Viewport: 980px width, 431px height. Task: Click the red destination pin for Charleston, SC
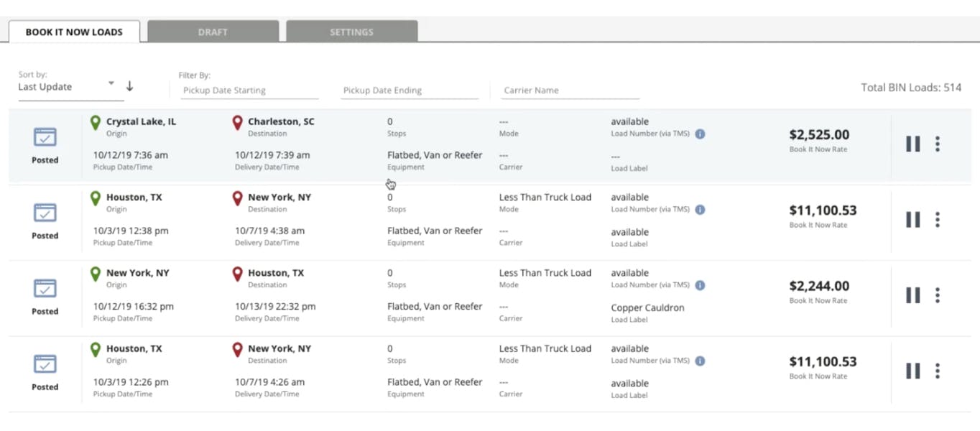click(x=237, y=123)
